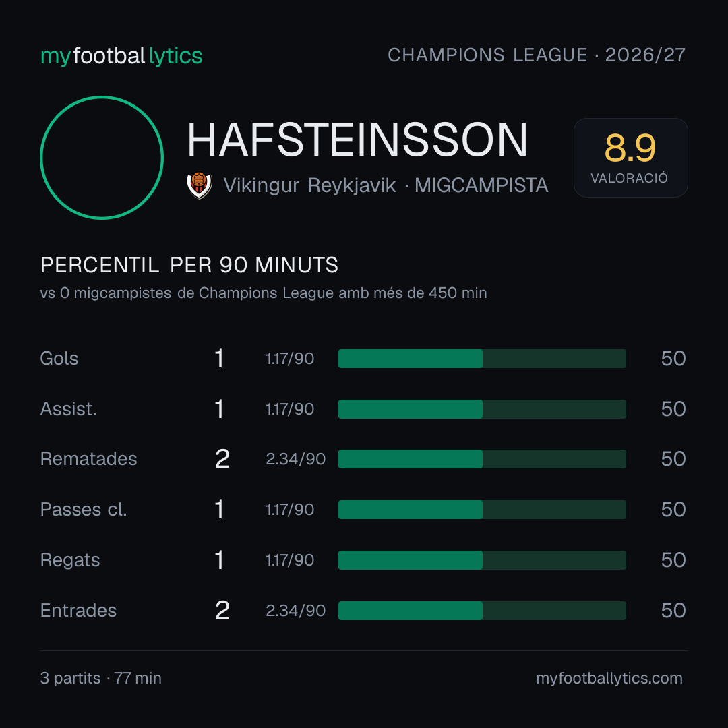Click the 3 partits 77 min footer text
Image resolution: width=728 pixels, height=728 pixels.
pyautogui.click(x=100, y=678)
